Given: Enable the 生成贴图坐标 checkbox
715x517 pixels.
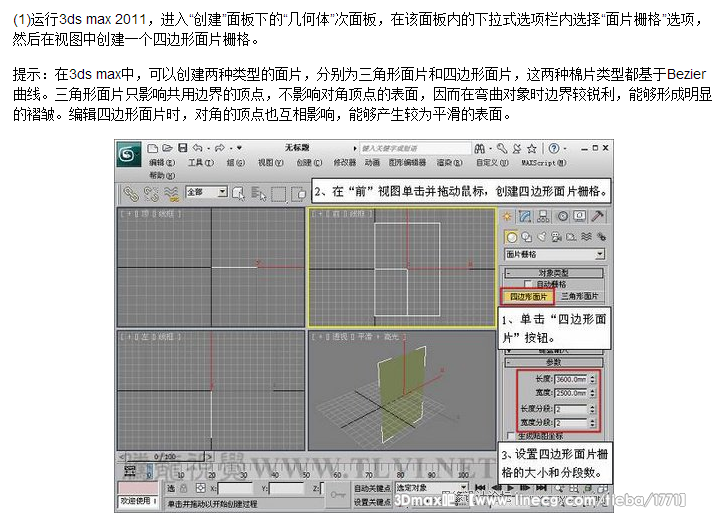Looking at the screenshot, I should [510, 436].
